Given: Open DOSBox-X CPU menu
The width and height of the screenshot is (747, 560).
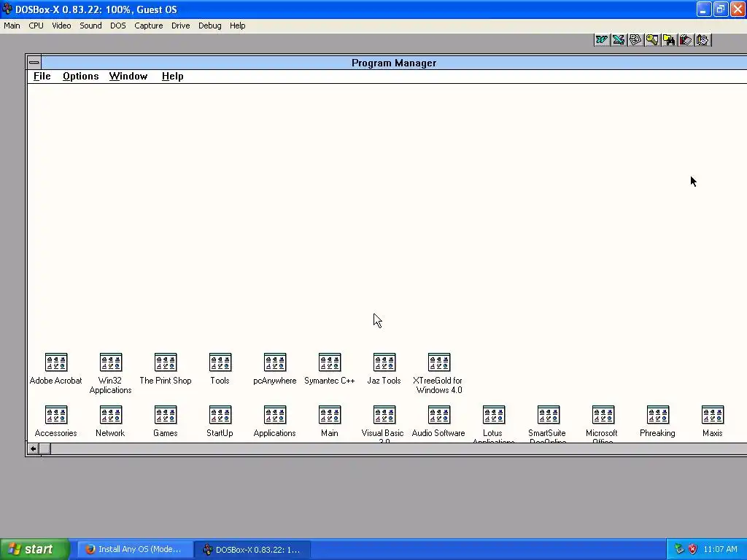Looking at the screenshot, I should click(36, 26).
